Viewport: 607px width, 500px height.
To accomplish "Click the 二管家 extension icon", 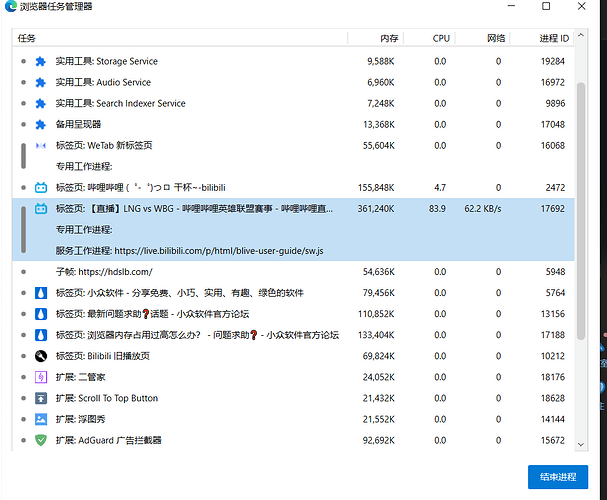I will click(x=41, y=377).
